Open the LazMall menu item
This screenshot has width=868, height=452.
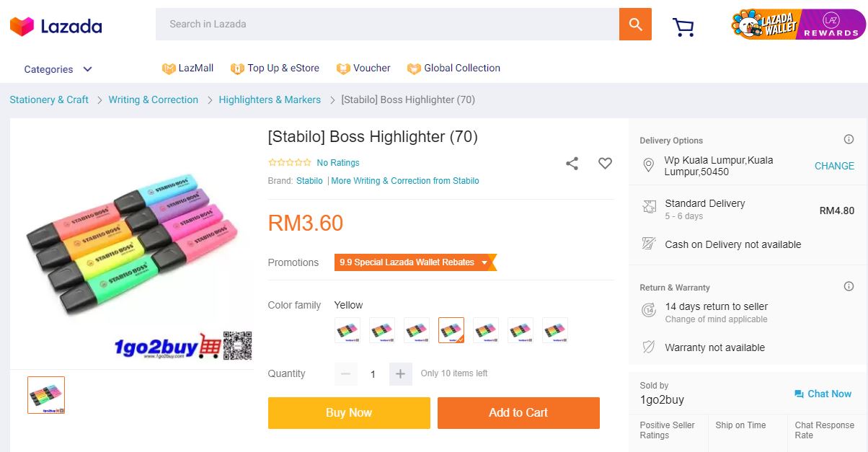pyautogui.click(x=188, y=68)
